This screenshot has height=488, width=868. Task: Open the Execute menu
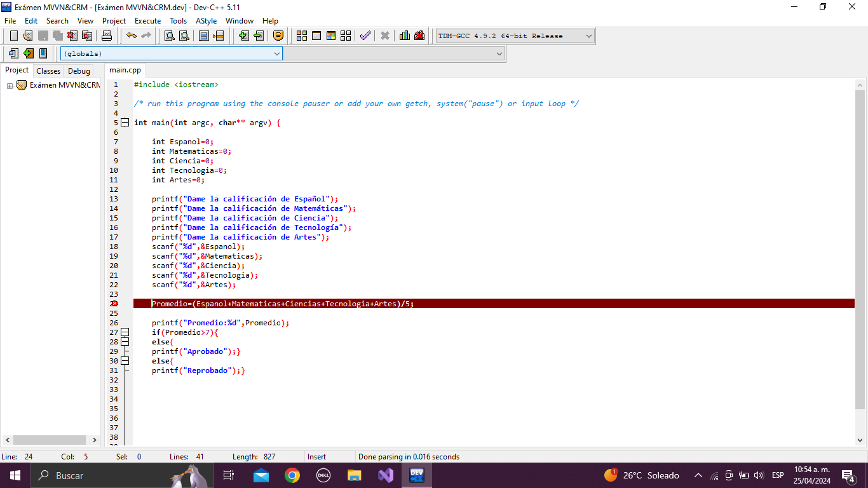pos(147,21)
